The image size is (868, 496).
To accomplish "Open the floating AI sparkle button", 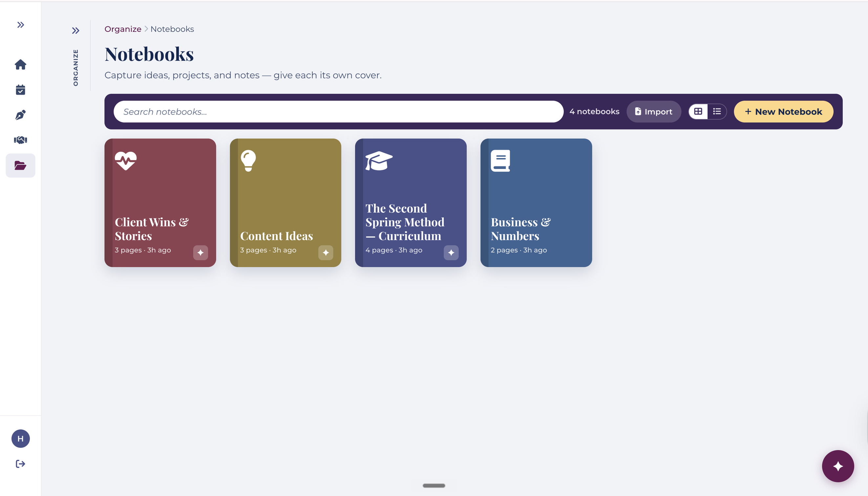I will point(838,466).
